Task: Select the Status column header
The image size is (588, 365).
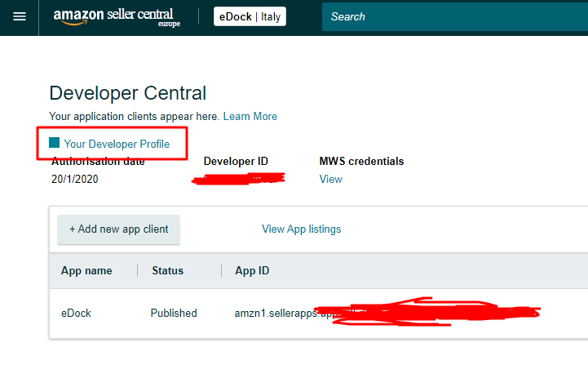Action: pyautogui.click(x=168, y=271)
